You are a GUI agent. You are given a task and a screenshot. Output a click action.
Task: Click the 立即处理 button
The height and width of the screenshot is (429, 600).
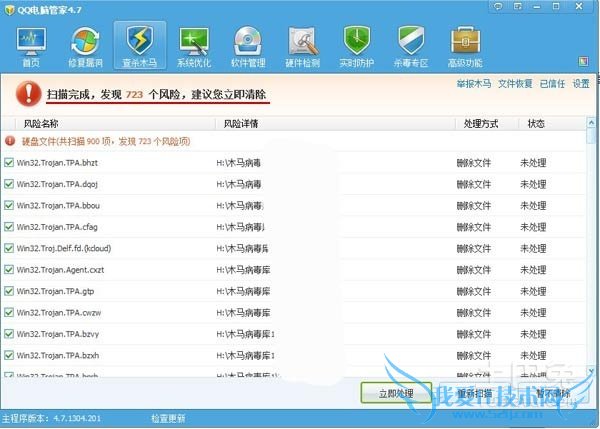tap(396, 393)
